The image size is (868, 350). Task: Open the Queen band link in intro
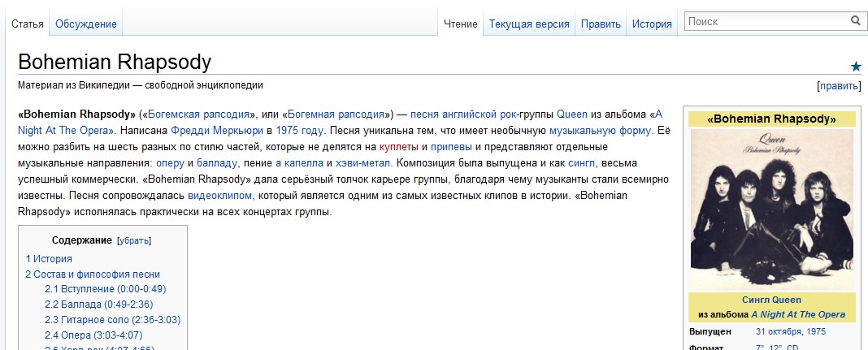click(x=572, y=115)
